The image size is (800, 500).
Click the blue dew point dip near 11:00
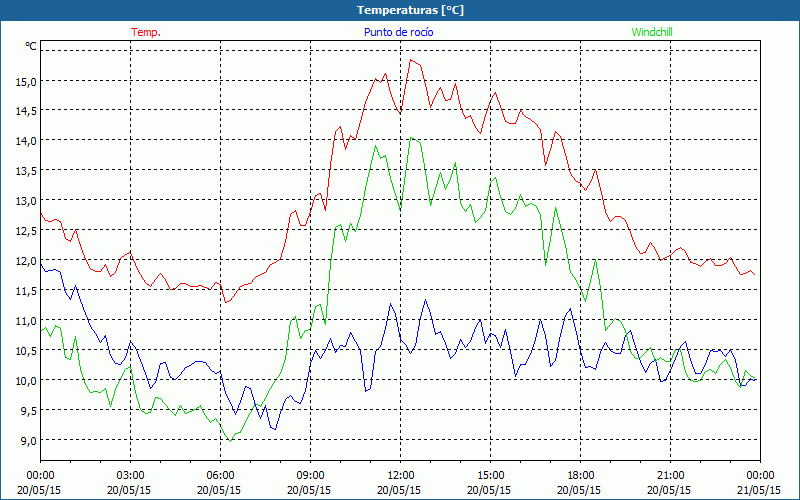point(366,391)
